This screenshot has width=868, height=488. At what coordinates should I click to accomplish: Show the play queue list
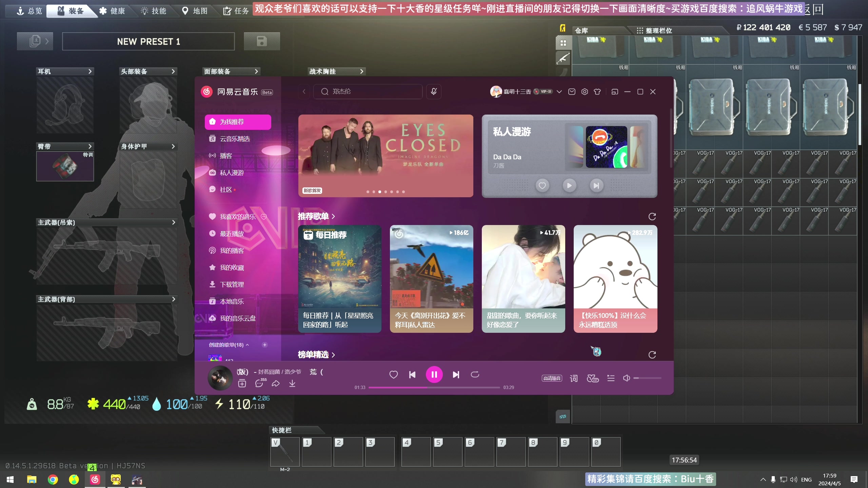click(611, 378)
